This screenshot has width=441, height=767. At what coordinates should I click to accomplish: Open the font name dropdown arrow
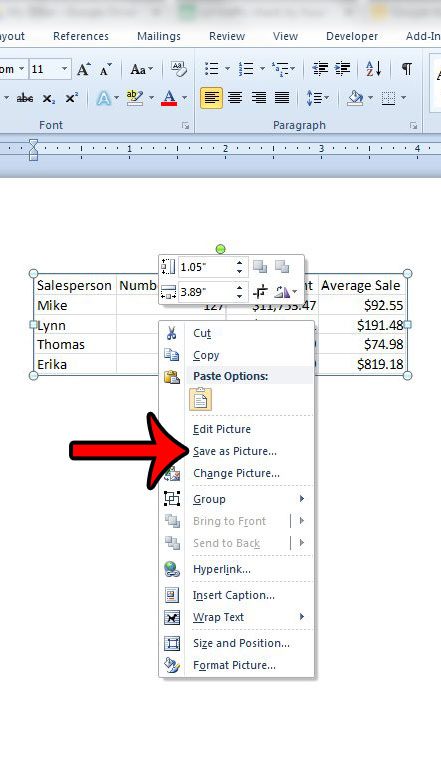22,69
